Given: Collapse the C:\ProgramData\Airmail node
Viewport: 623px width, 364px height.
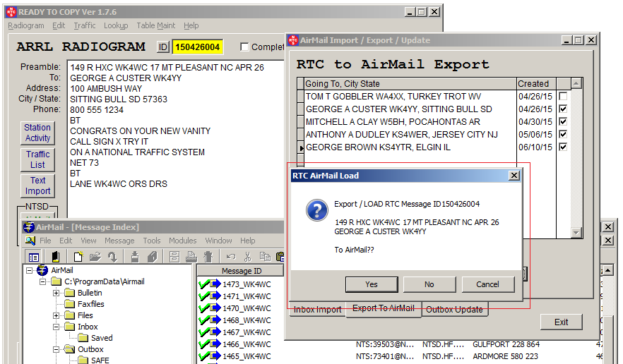Looking at the screenshot, I should click(x=42, y=282).
